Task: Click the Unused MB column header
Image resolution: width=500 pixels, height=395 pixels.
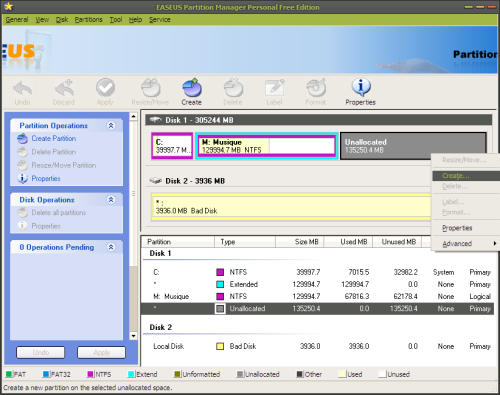Action: point(397,242)
